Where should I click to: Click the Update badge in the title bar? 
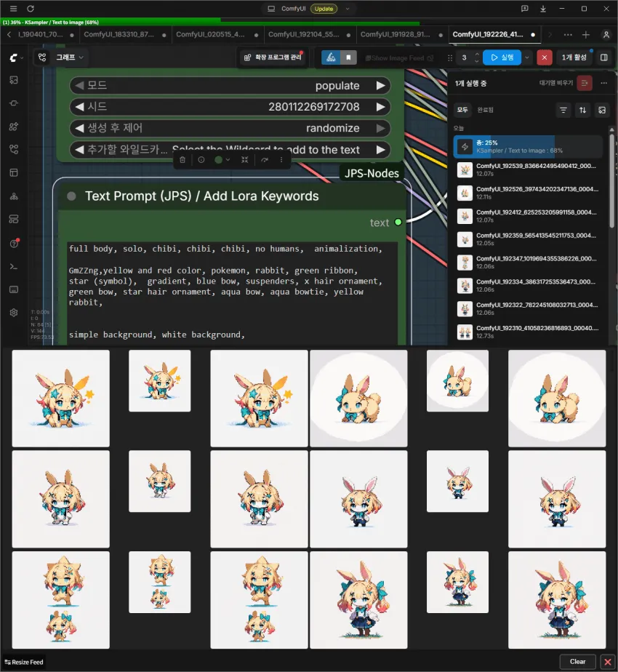point(324,9)
